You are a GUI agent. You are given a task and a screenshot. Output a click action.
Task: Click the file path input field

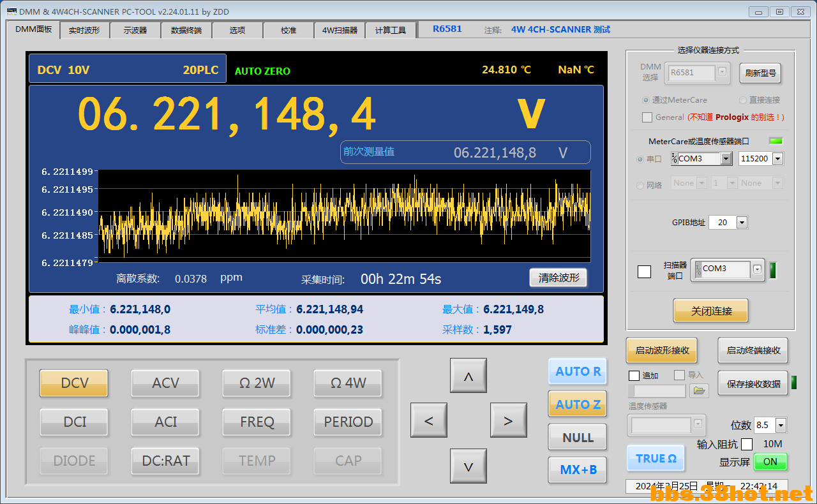659,391
